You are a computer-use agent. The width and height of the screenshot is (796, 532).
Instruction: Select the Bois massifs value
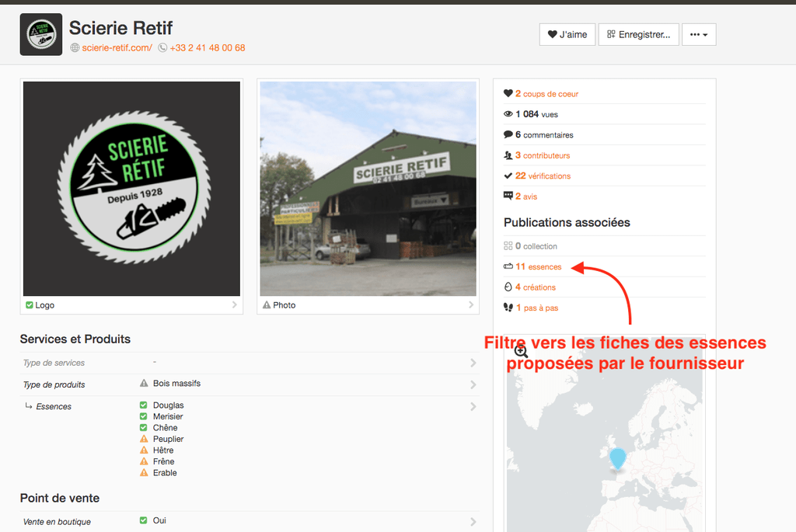[176, 384]
